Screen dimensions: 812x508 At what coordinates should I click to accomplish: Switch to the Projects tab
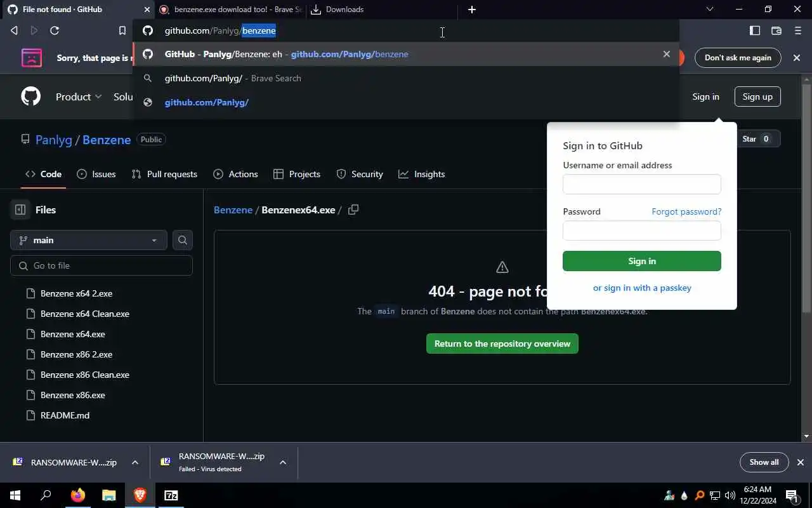[x=297, y=174]
